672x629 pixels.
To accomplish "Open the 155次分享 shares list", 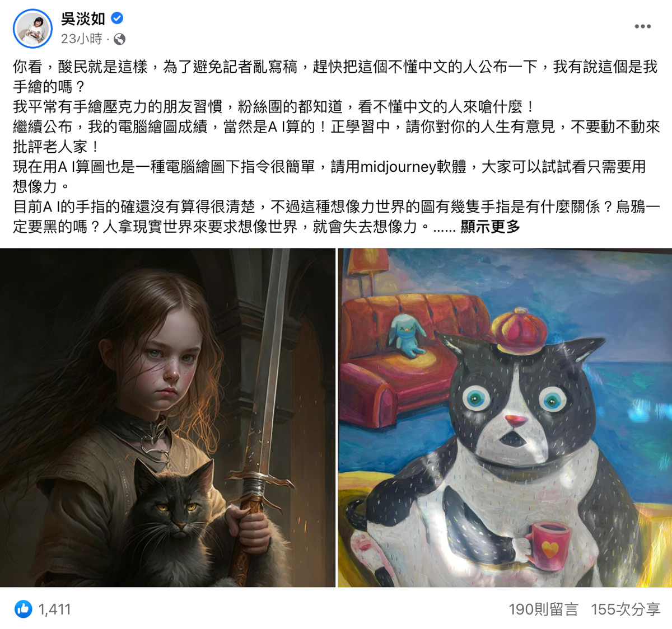I will point(626,609).
